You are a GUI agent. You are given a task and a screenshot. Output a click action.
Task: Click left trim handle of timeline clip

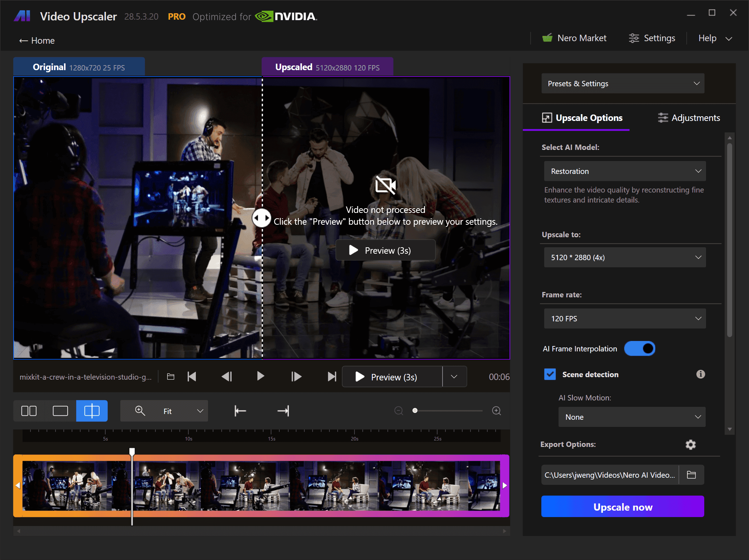click(18, 486)
